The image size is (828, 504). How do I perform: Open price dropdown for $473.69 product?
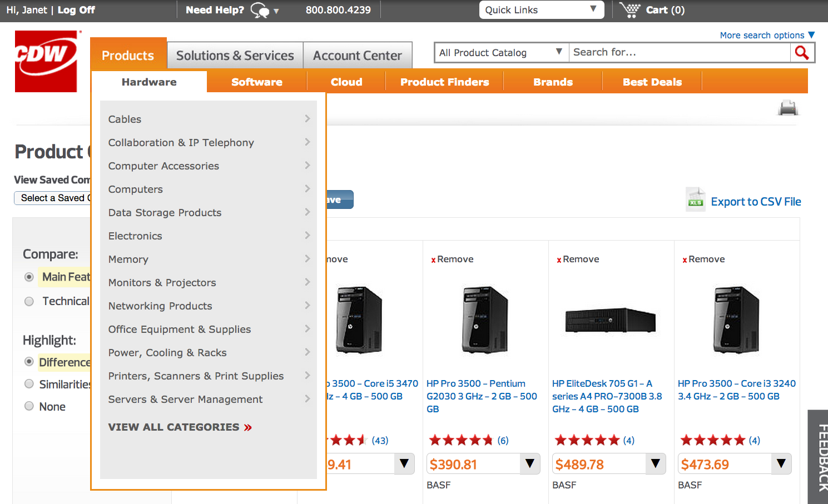(781, 463)
